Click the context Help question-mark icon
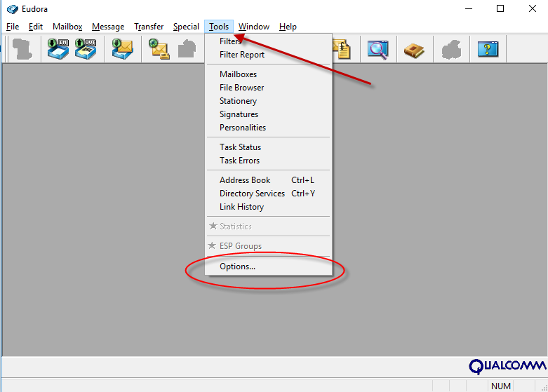548x392 pixels. (x=488, y=49)
